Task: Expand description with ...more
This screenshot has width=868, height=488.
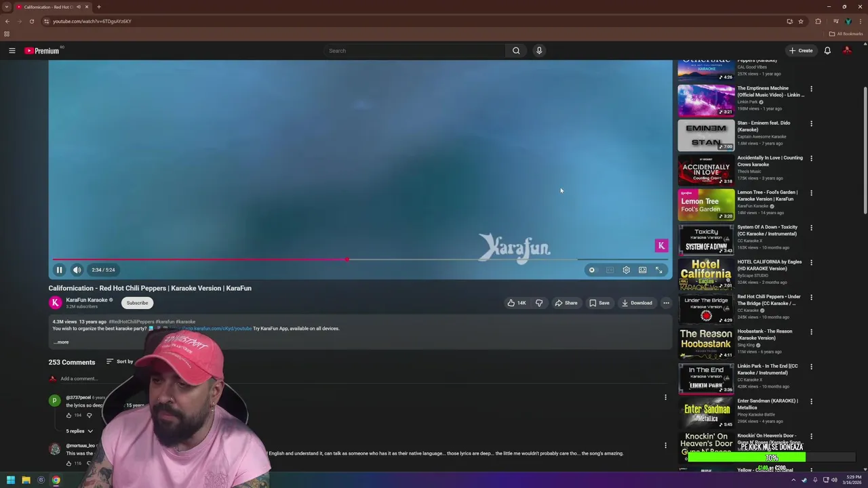Action: (61, 342)
